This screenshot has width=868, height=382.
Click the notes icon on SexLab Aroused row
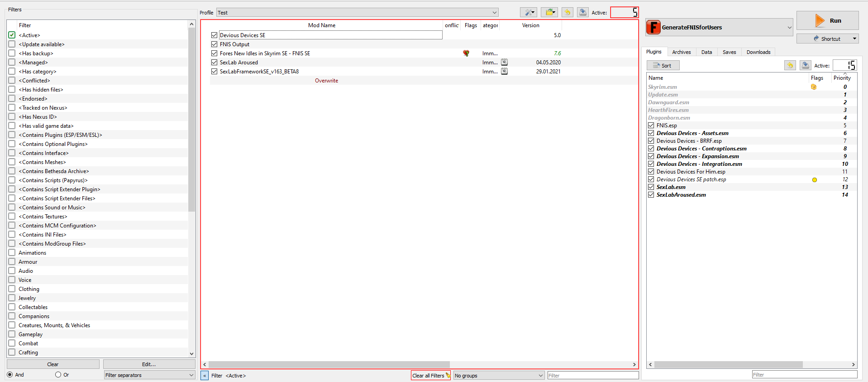(x=504, y=62)
